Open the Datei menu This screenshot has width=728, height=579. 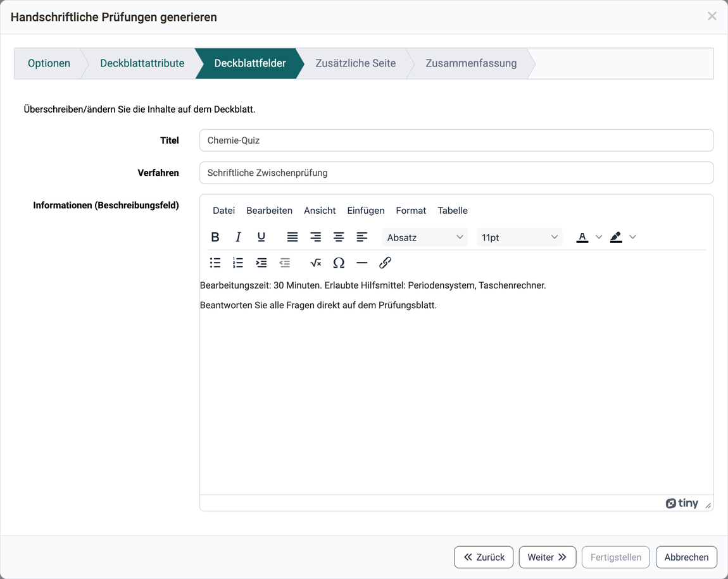tap(224, 211)
